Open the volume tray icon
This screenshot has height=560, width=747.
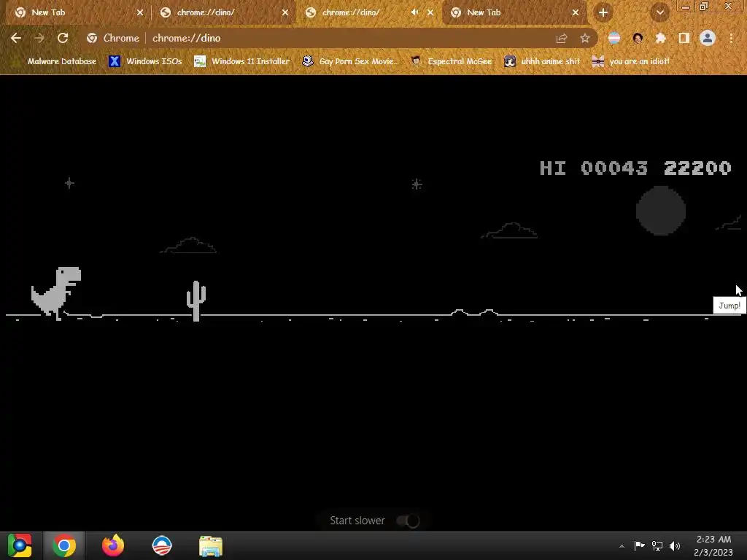[675, 545]
